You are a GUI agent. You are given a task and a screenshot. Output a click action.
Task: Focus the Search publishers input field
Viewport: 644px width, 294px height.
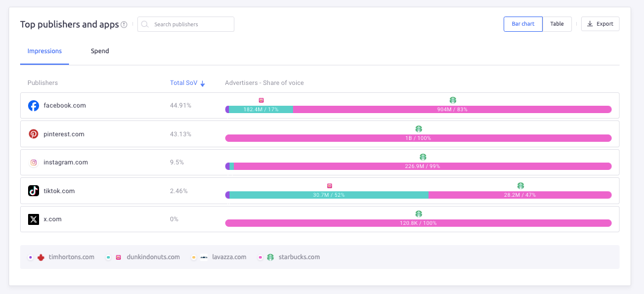186,24
